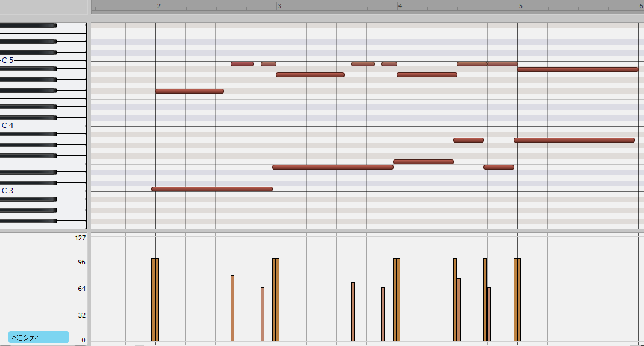This screenshot has height=346, width=644.
Task: Select the B4 note ending at measure 3
Action: [x=269, y=63]
